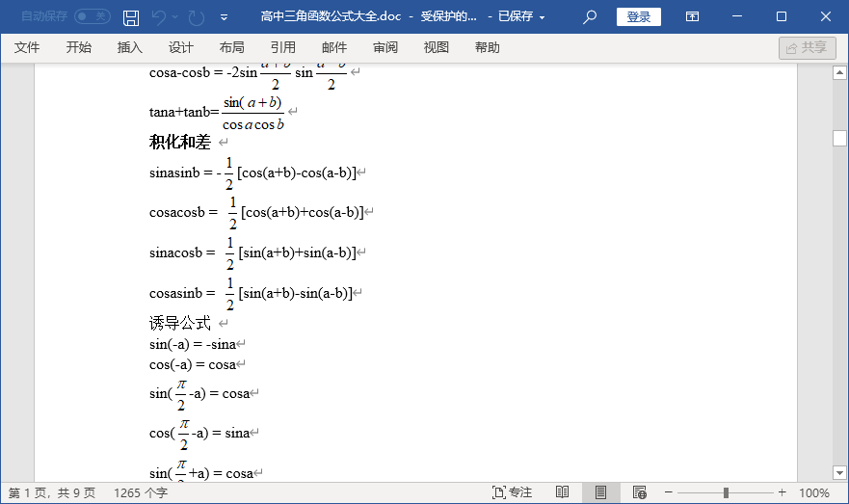Viewport: 849px width, 504px height.
Task: Open the undo history dropdown arrow
Action: pyautogui.click(x=176, y=17)
